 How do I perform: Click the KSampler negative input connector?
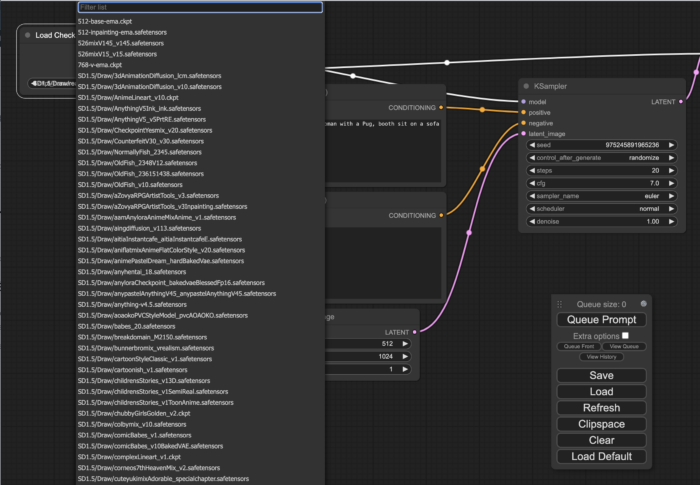click(x=524, y=123)
